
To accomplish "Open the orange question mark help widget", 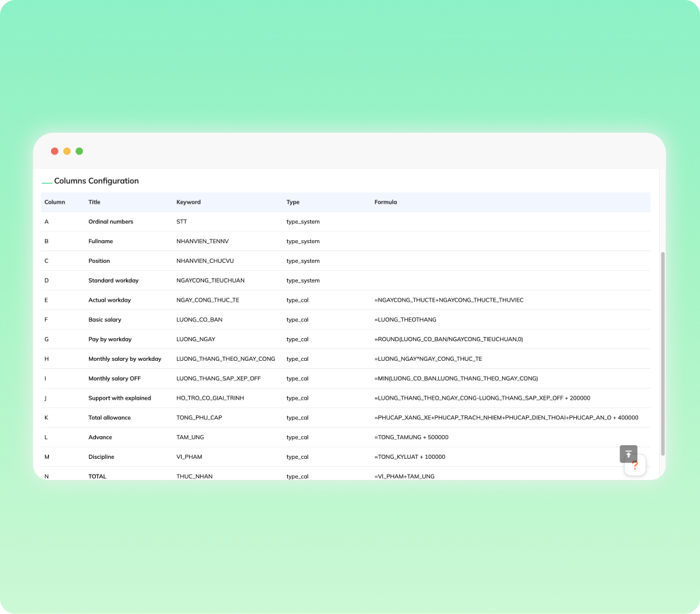I will click(635, 466).
